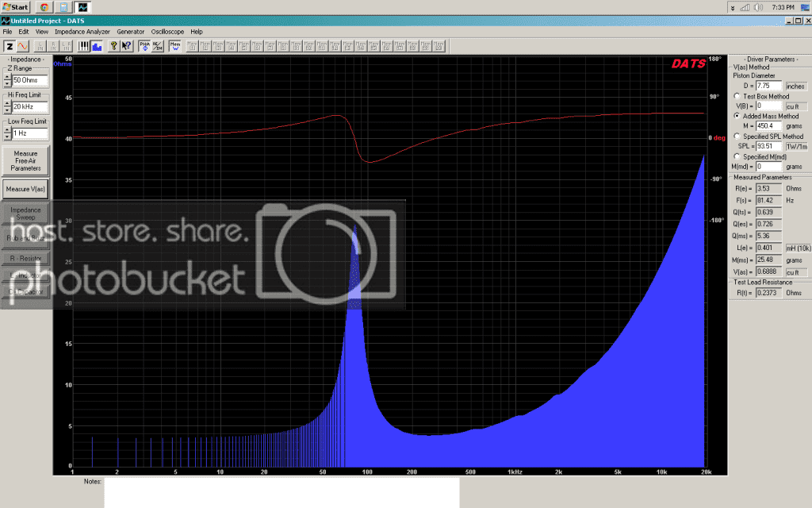This screenshot has height=508, width=812.
Task: Click Measure Free-Air Parameters button
Action: click(x=26, y=160)
